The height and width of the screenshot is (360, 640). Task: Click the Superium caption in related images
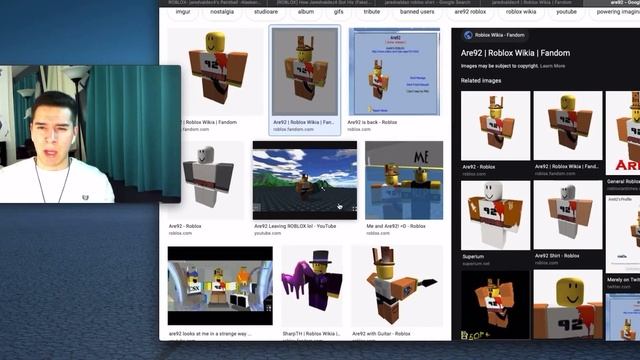pyautogui.click(x=473, y=257)
